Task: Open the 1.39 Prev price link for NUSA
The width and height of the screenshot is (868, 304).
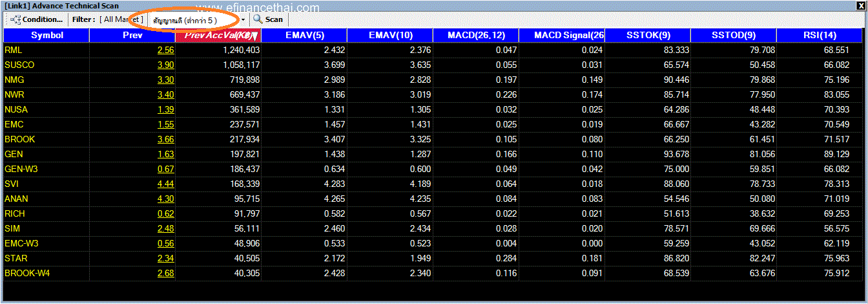Action: point(165,109)
